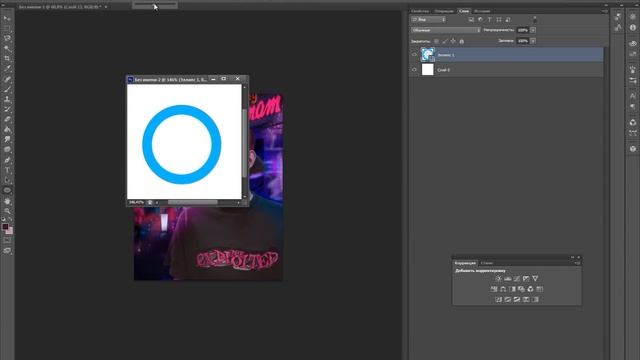Image resolution: width=640 pixels, height=360 pixels.
Task: Select the Crop tool
Action: point(7,59)
